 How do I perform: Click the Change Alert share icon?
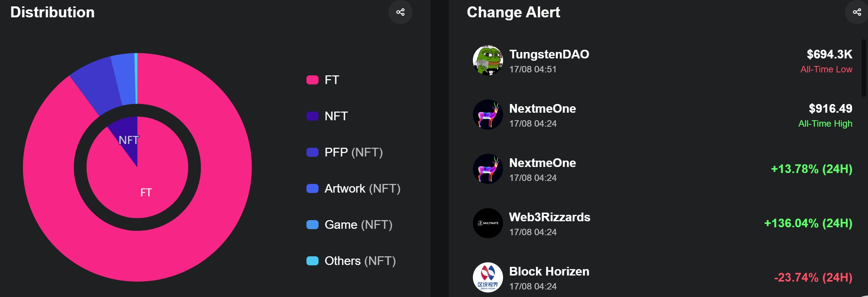click(857, 12)
